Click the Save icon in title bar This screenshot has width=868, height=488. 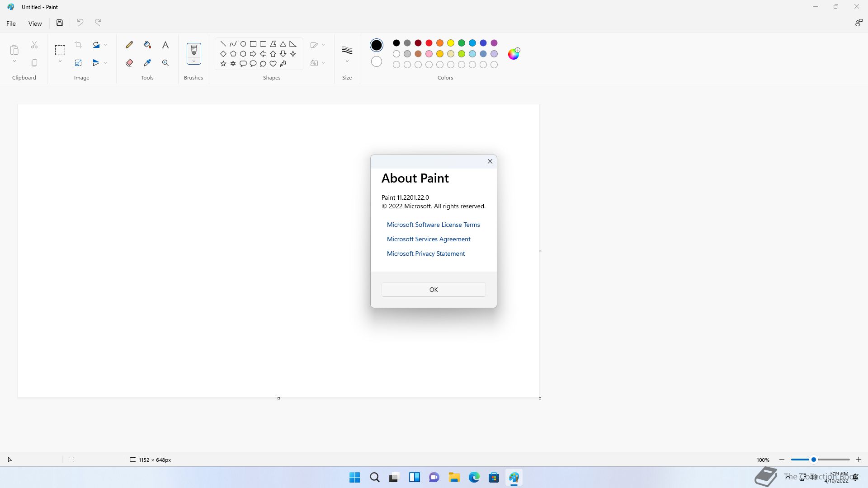point(60,23)
